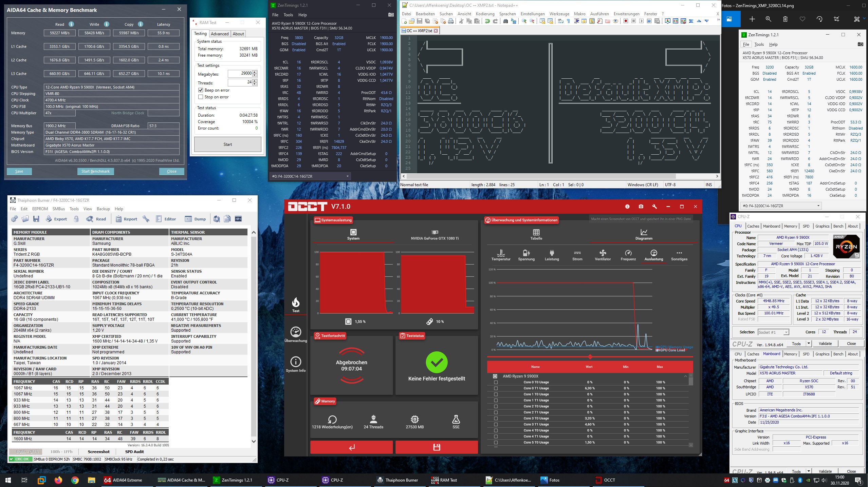The width and height of the screenshot is (868, 487).
Task: Increase the Megabytes spinner value
Action: (x=255, y=72)
